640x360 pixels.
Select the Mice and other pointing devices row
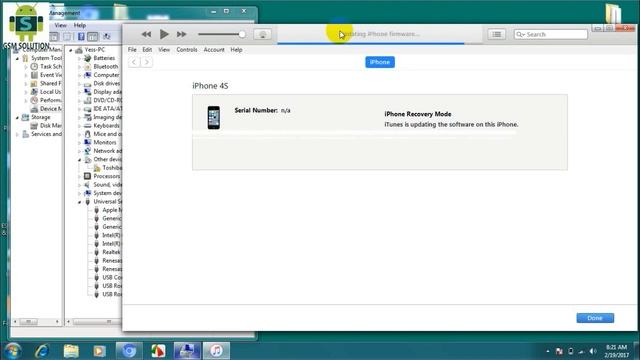coord(103,134)
